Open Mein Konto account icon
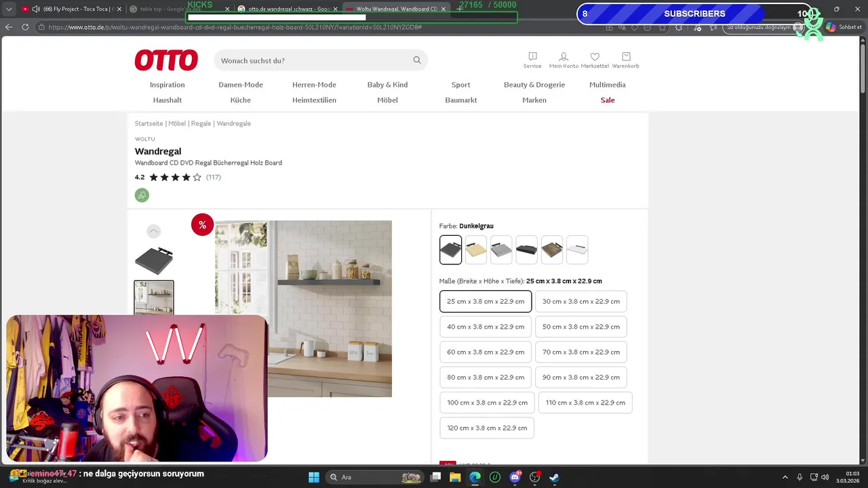The image size is (868, 488). click(x=564, y=60)
